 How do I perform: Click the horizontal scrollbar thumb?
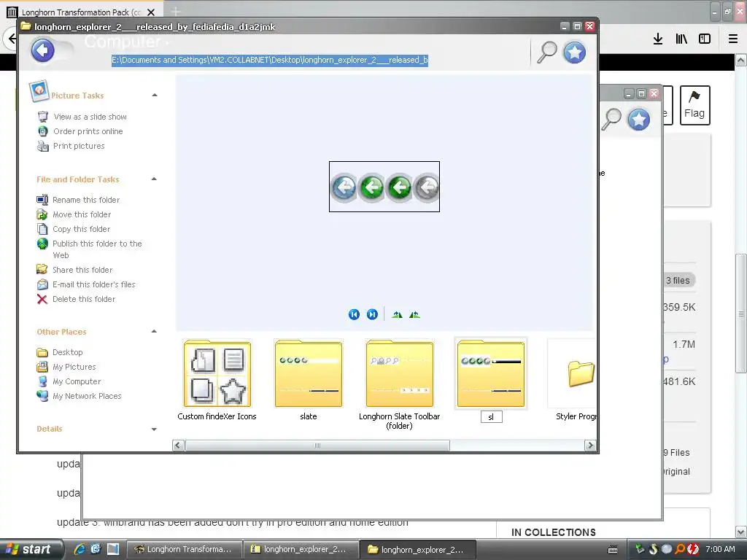coord(317,446)
